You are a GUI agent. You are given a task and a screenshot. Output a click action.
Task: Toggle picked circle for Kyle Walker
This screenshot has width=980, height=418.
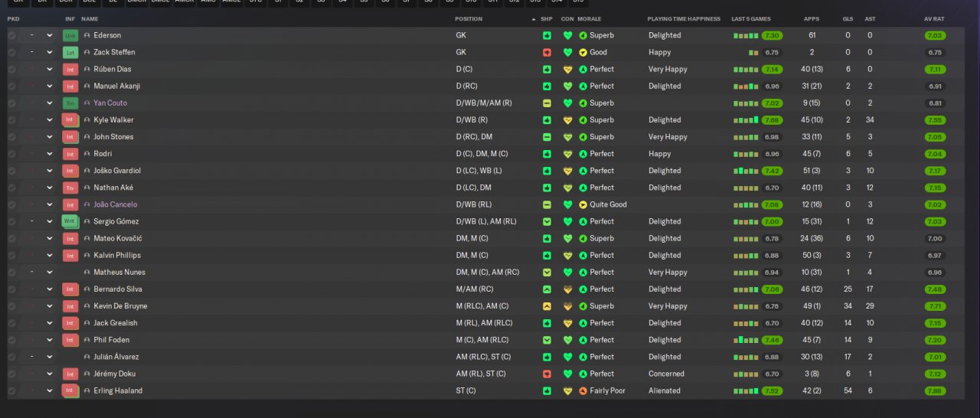click(11, 120)
